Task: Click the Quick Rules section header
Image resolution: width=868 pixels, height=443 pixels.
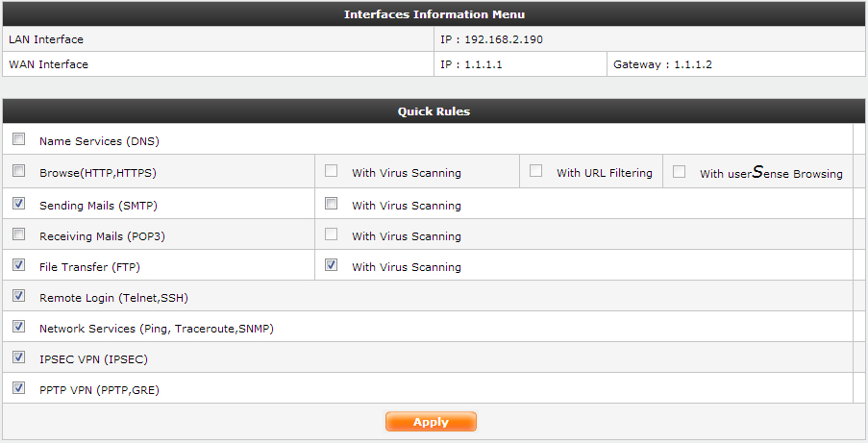Action: click(434, 111)
